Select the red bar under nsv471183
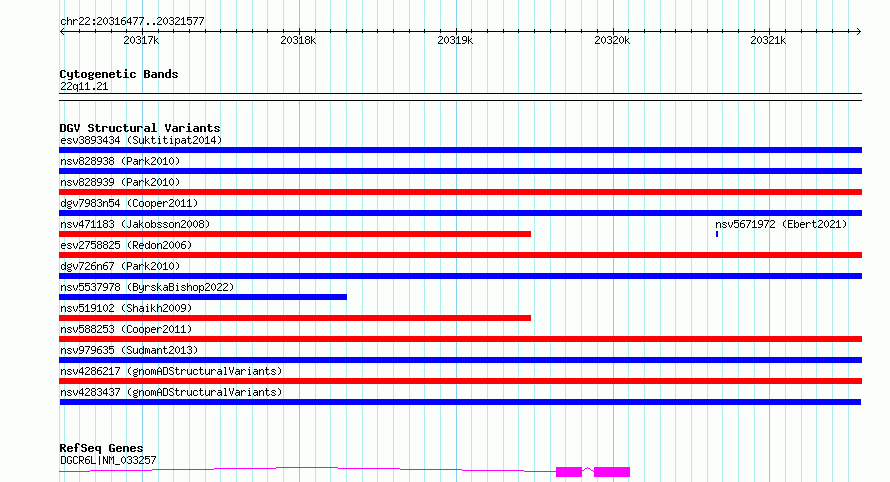 (295, 234)
